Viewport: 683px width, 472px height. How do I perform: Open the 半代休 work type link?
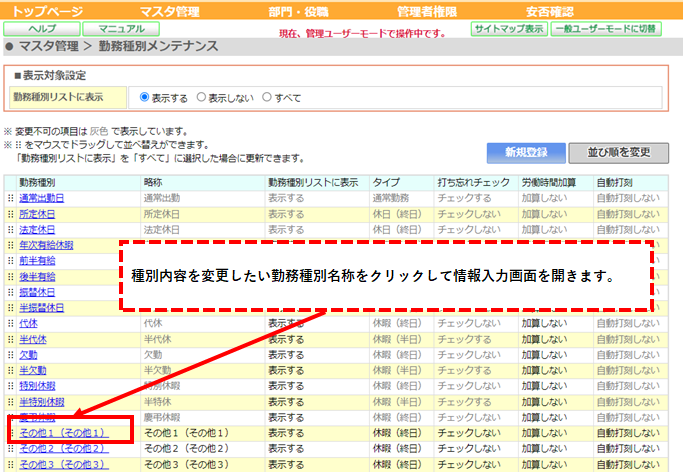tap(33, 339)
